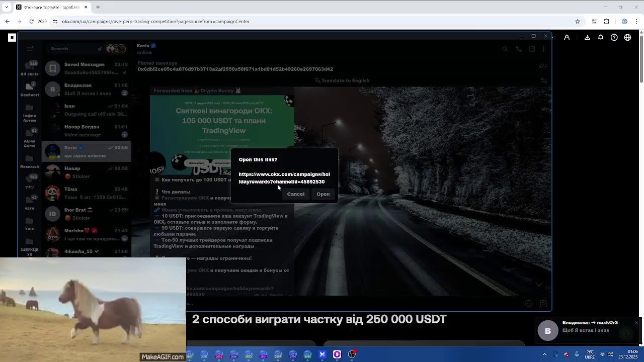644x362 pixels.
Task: Open Іван chat with outgoing call
Action: pos(87,110)
